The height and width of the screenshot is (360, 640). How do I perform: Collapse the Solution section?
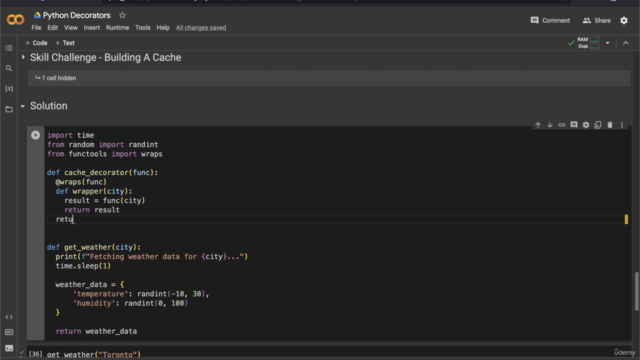point(23,106)
